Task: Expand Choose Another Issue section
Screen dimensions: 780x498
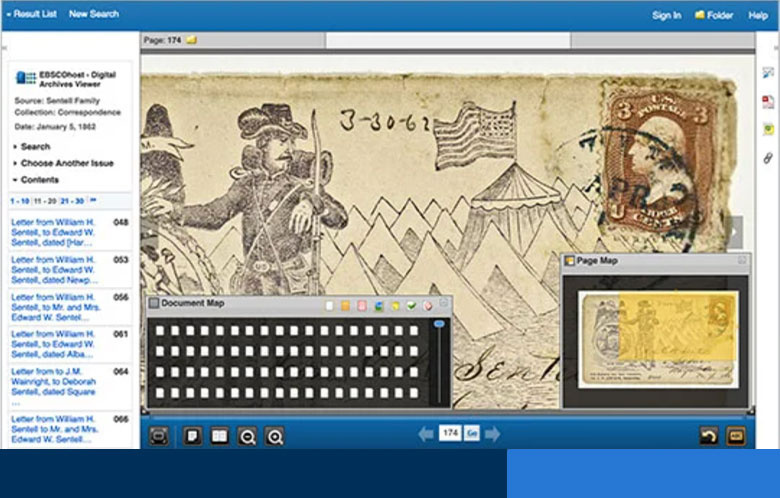Action: point(66,163)
